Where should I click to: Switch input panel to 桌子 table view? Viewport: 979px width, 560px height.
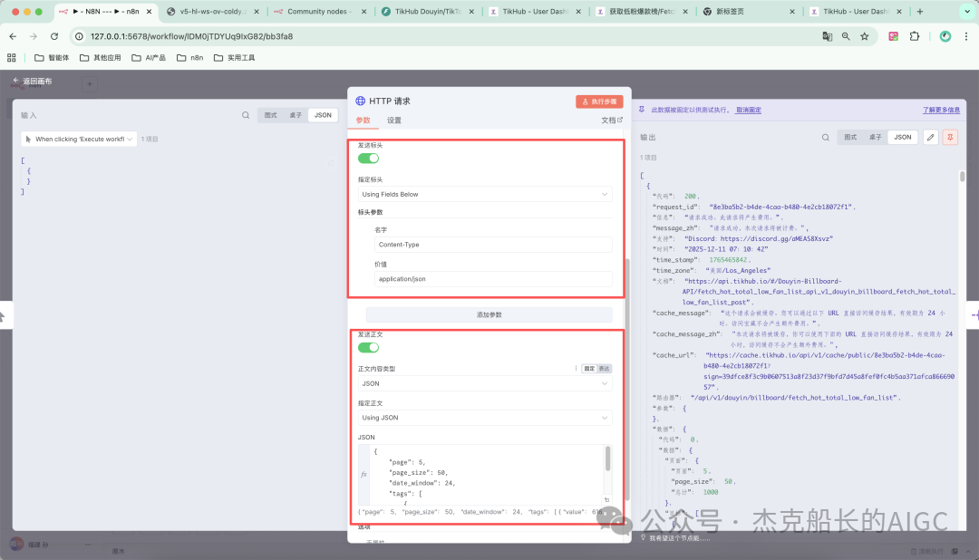296,115
